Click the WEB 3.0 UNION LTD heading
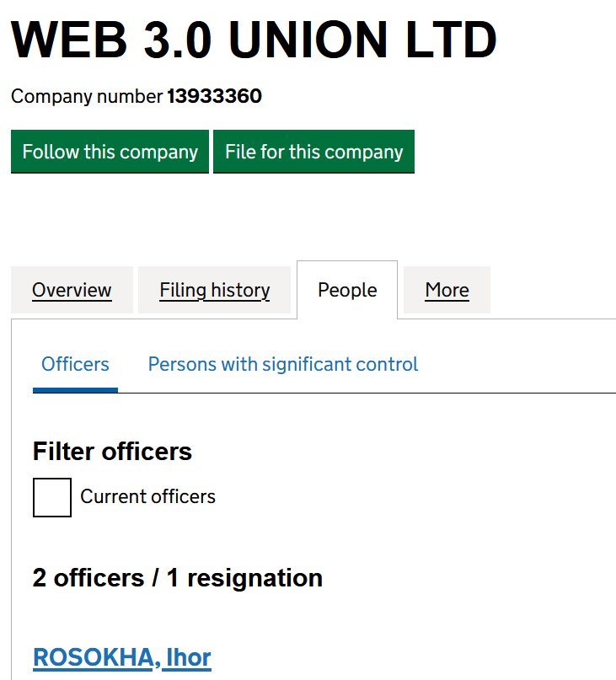The width and height of the screenshot is (616, 680). pyautogui.click(x=254, y=40)
